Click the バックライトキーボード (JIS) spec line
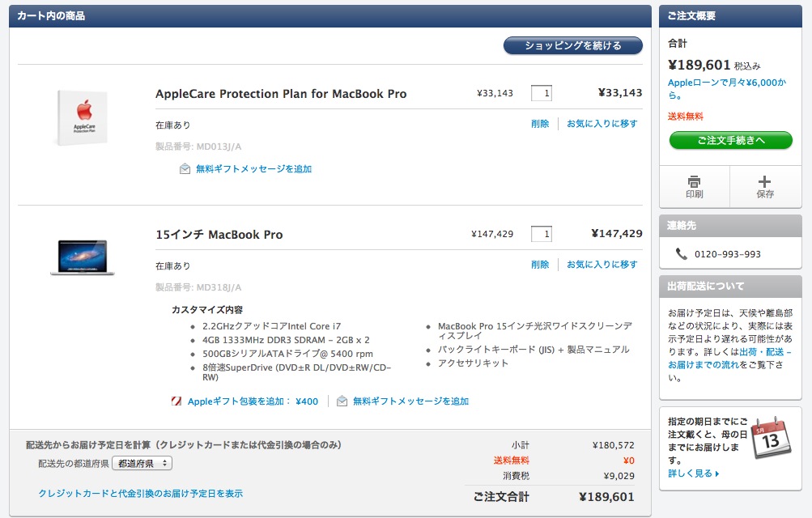Image resolution: width=812 pixels, height=518 pixels. click(534, 350)
